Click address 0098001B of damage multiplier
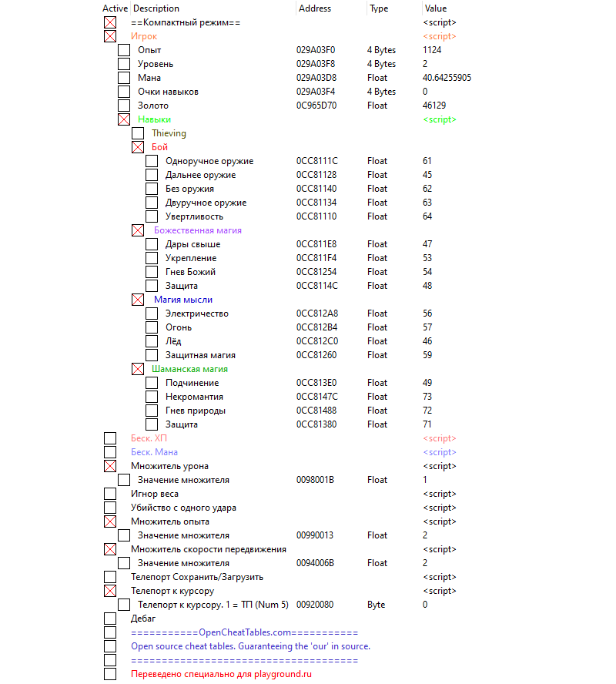The image size is (616, 684). coord(315,480)
